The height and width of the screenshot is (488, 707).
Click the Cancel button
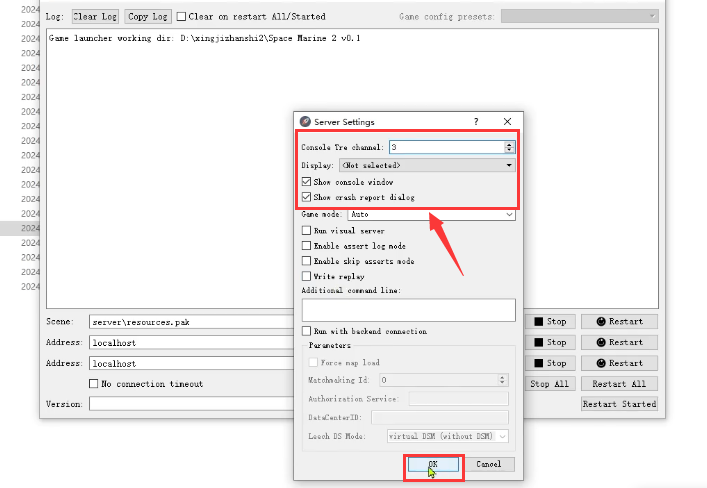click(x=489, y=464)
